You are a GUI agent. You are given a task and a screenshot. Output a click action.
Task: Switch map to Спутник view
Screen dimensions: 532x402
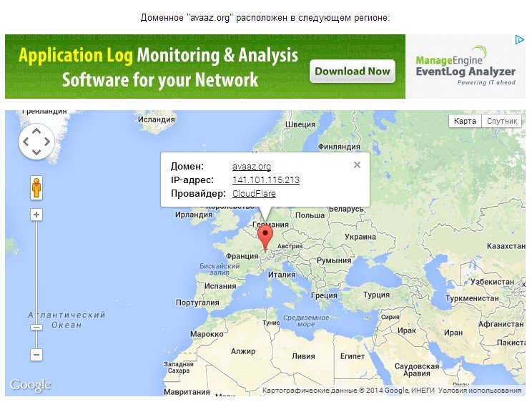(501, 121)
